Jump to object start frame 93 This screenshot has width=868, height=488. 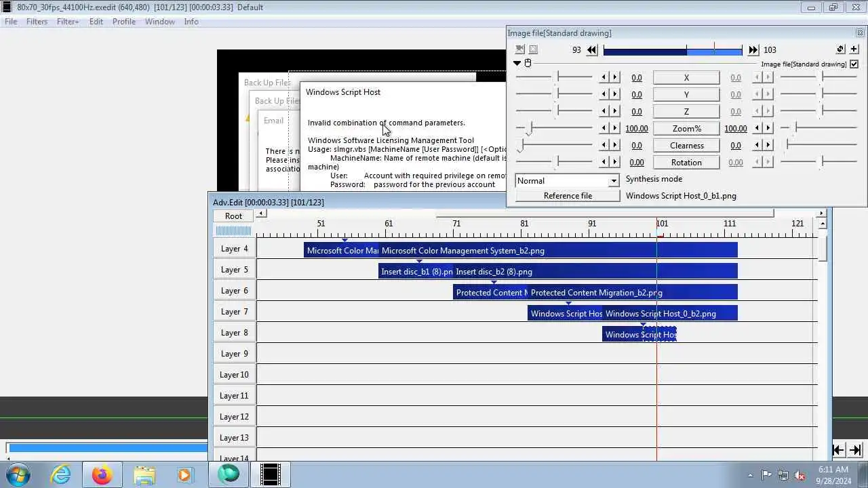pyautogui.click(x=592, y=50)
